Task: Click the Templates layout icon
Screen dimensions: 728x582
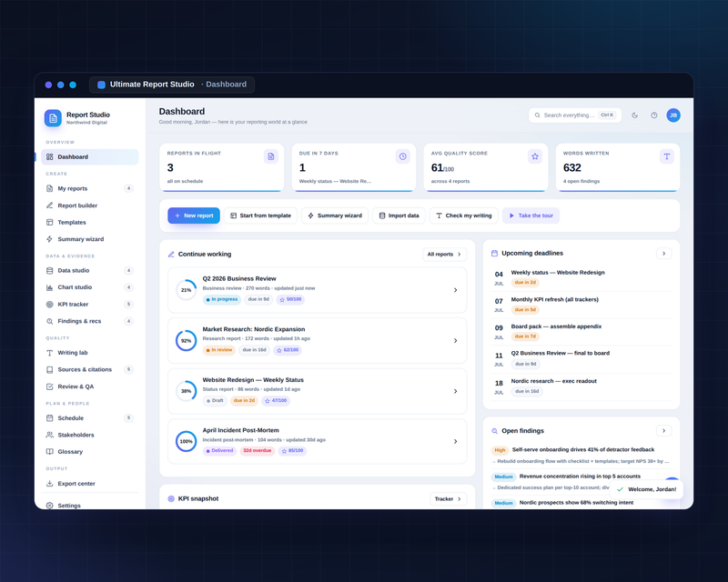Action: tap(50, 222)
